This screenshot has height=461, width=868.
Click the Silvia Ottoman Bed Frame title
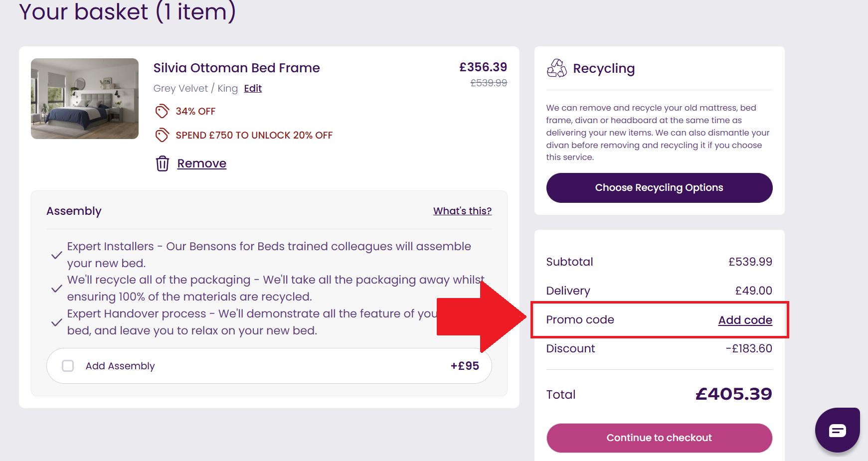[236, 68]
